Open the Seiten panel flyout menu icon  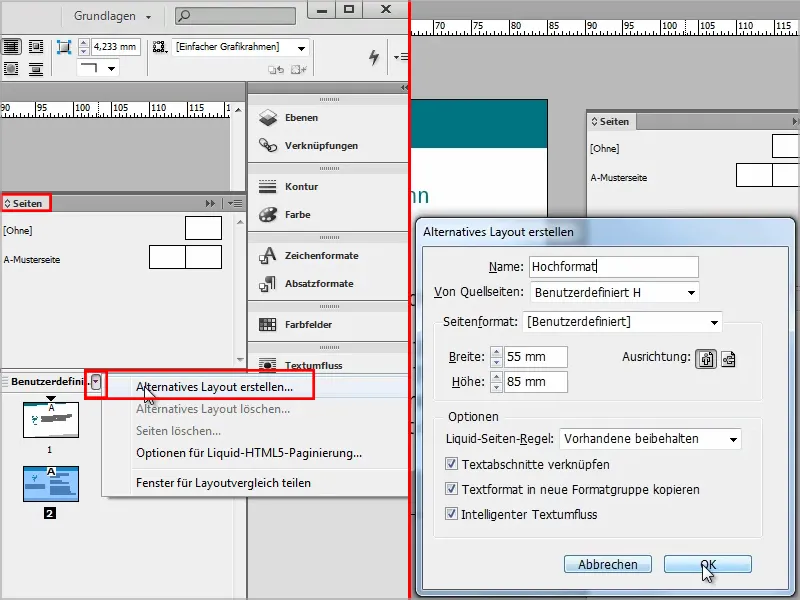[x=235, y=204]
